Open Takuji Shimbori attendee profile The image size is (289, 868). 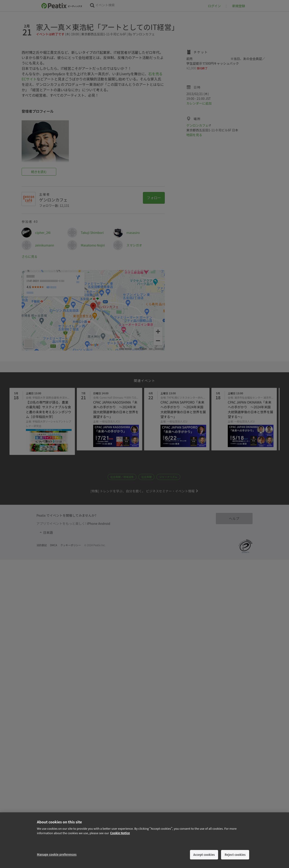click(92, 233)
